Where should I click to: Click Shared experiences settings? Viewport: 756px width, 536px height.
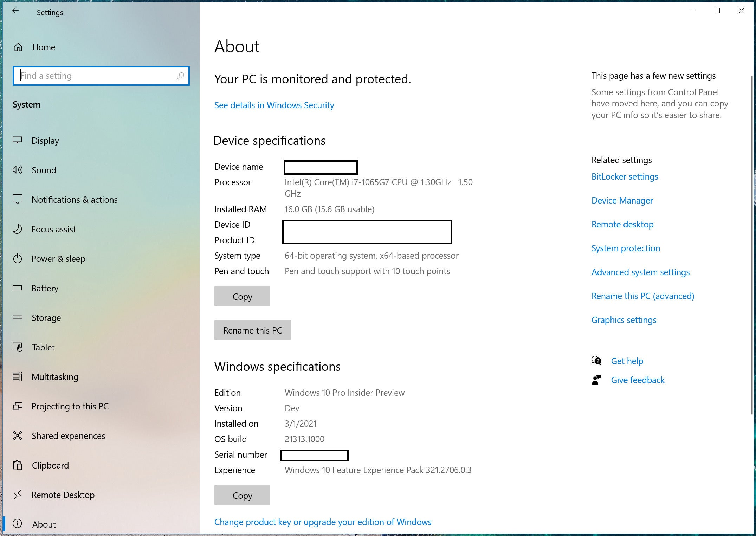click(68, 435)
